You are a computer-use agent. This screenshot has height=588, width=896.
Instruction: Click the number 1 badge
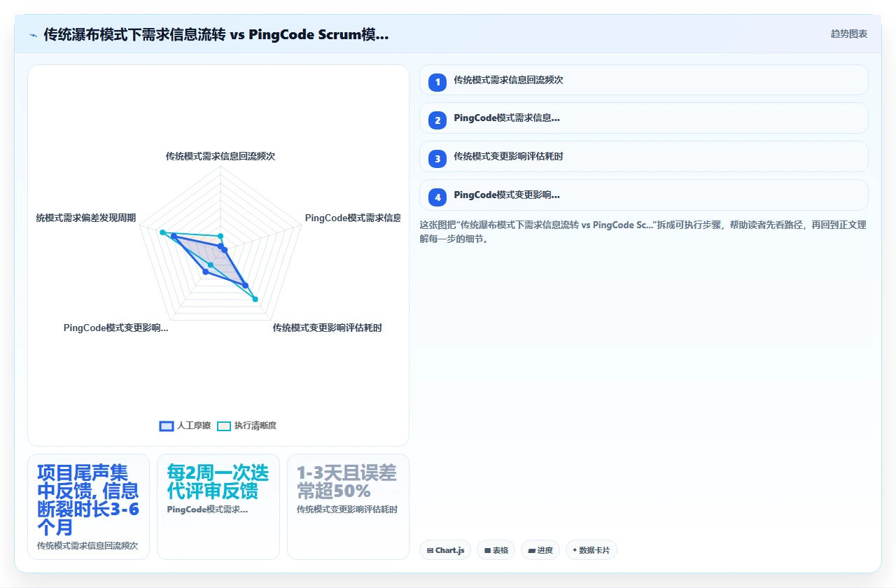coord(437,82)
